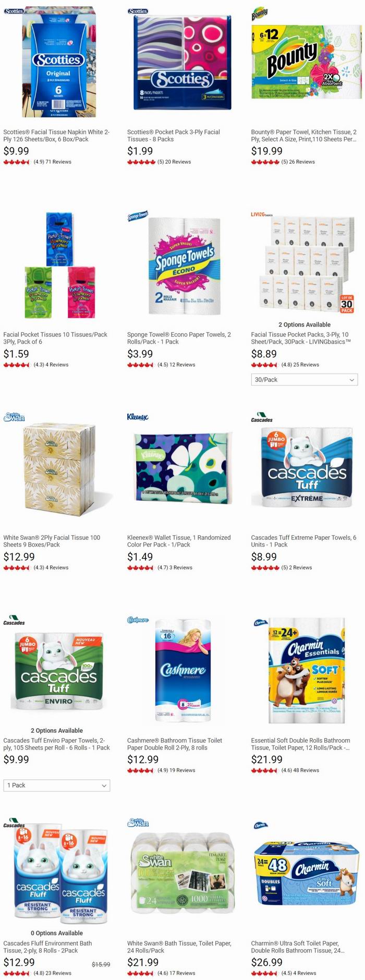This screenshot has height=980, width=365.
Task: Click the Bounty brand logo icon
Action: tap(260, 14)
